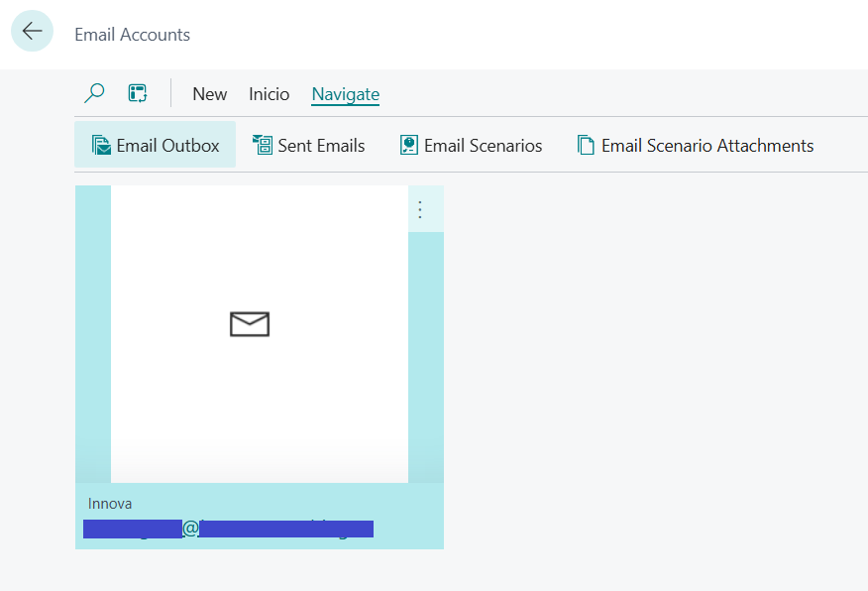
Task: Click the Innova account name
Action: pos(110,504)
